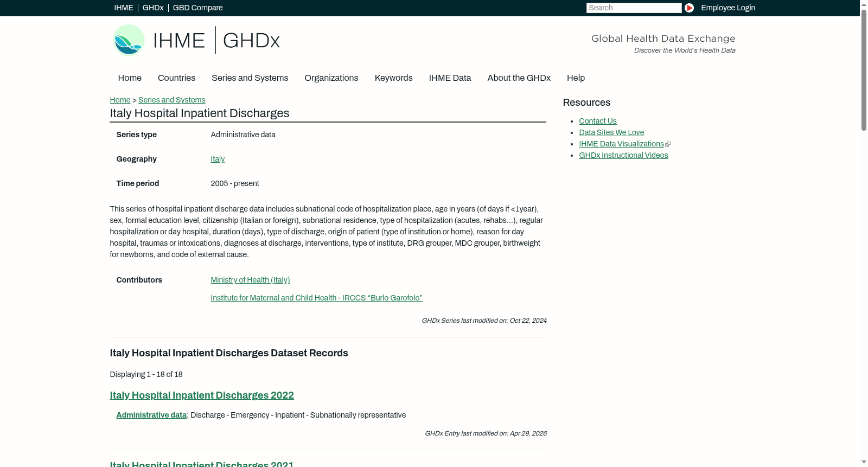Click 'GHDx Entry last modified on: Apr 29, 2026'

(486, 433)
